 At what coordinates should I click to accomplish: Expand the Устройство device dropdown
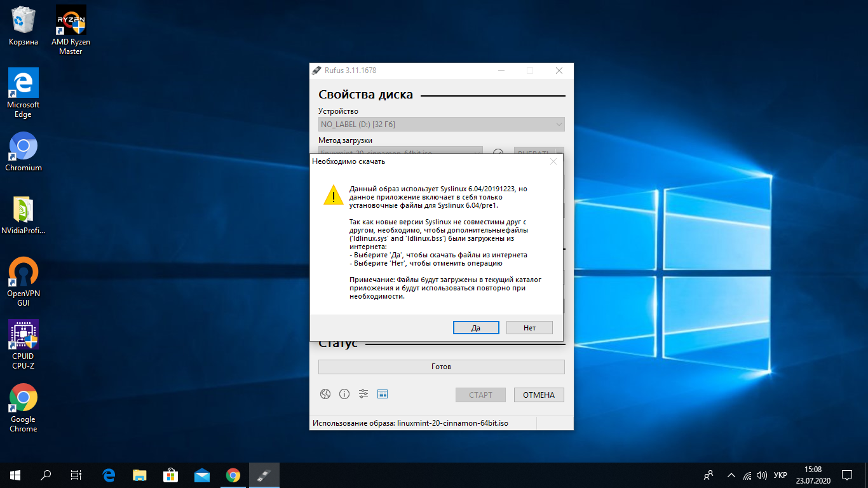point(442,125)
